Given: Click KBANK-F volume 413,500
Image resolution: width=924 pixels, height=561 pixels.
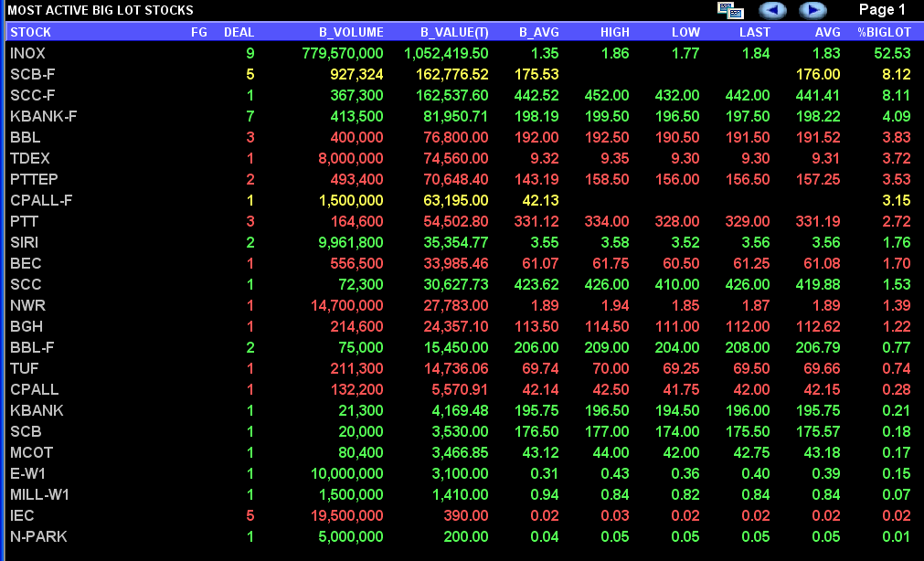Looking at the screenshot, I should click(359, 117).
